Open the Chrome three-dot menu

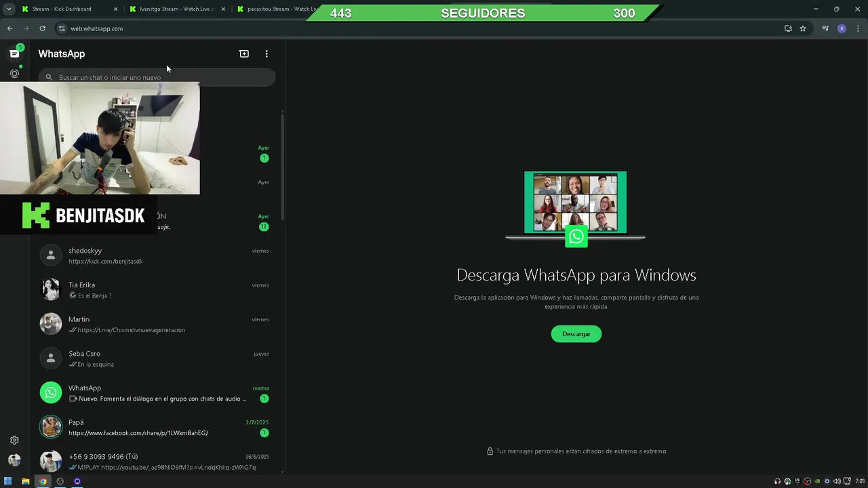coord(859,28)
